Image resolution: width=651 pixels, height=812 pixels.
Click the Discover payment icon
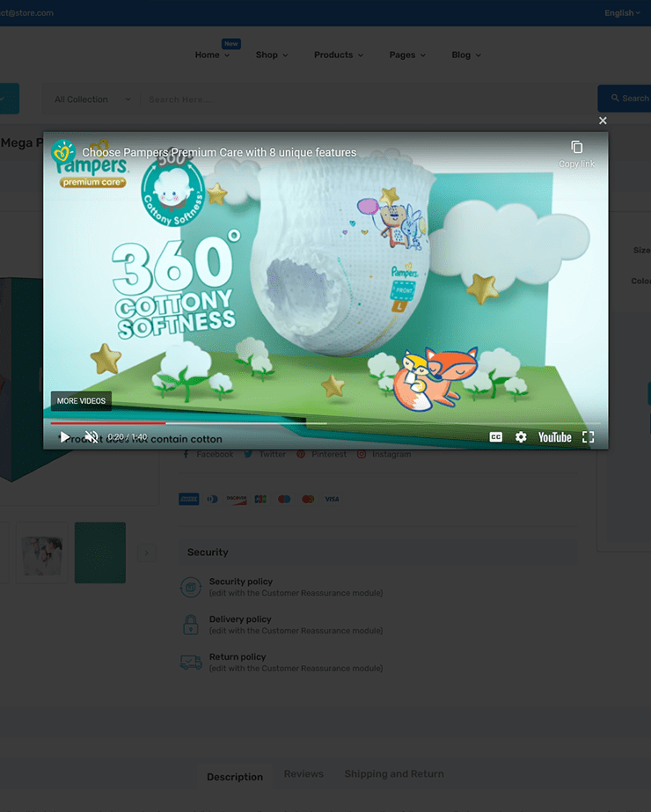236,499
